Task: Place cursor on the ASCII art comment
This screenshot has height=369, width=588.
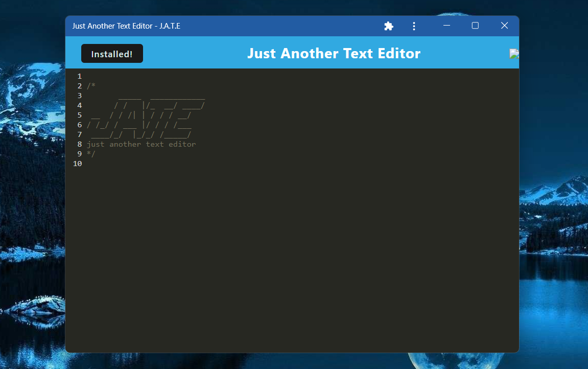Action: point(143,114)
